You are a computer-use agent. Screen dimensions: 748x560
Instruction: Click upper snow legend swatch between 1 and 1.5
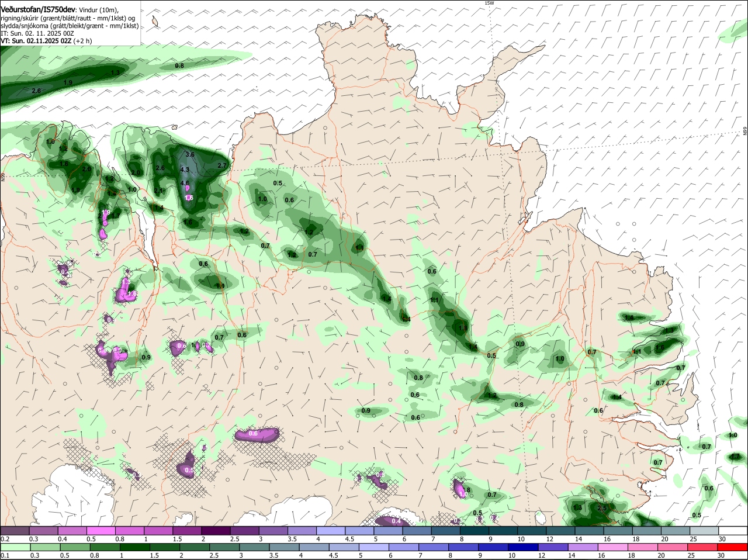(x=158, y=530)
